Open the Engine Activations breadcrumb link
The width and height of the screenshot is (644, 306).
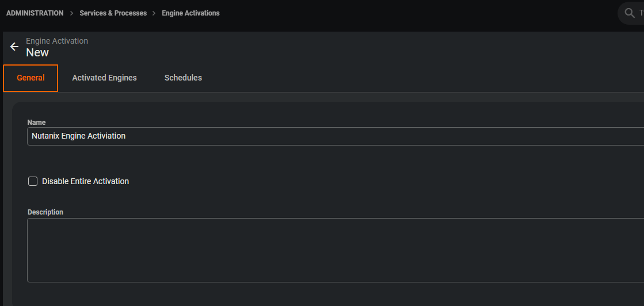(x=190, y=13)
